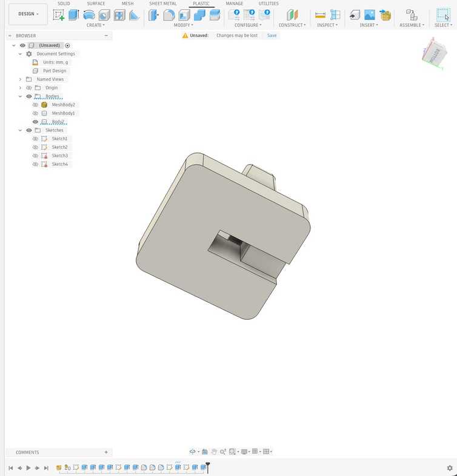Viewport: 457px width, 476px height.
Task: Toggle visibility of Sketch1
Action: pyautogui.click(x=35, y=139)
